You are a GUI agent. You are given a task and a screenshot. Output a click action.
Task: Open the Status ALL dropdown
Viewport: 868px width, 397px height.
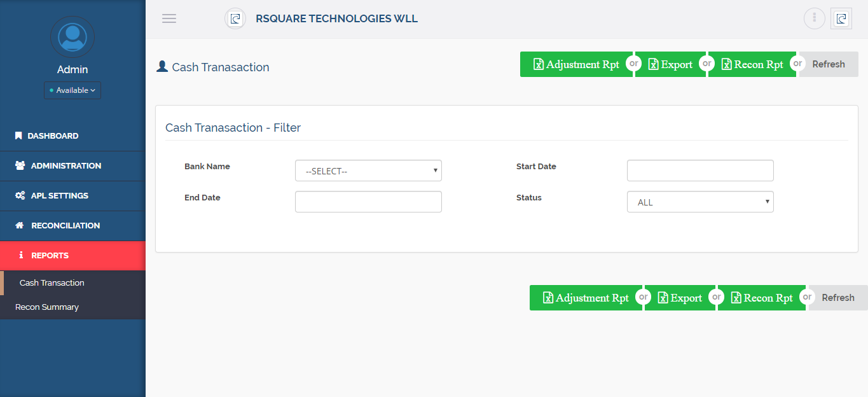point(700,202)
